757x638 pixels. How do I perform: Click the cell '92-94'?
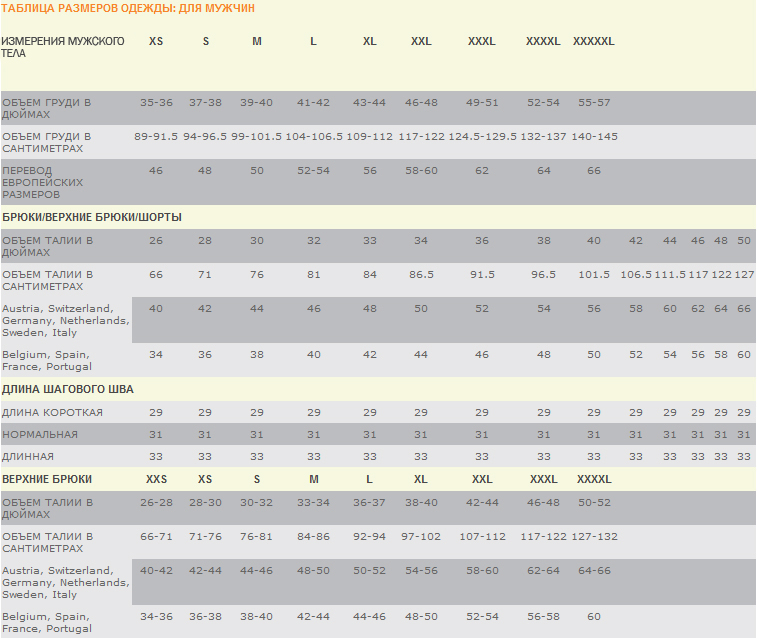pyautogui.click(x=369, y=537)
